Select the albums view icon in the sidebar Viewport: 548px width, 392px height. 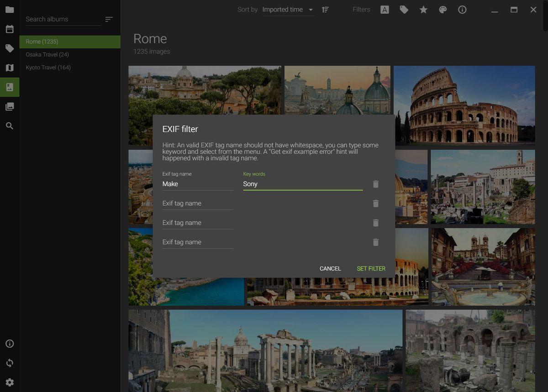(10, 87)
